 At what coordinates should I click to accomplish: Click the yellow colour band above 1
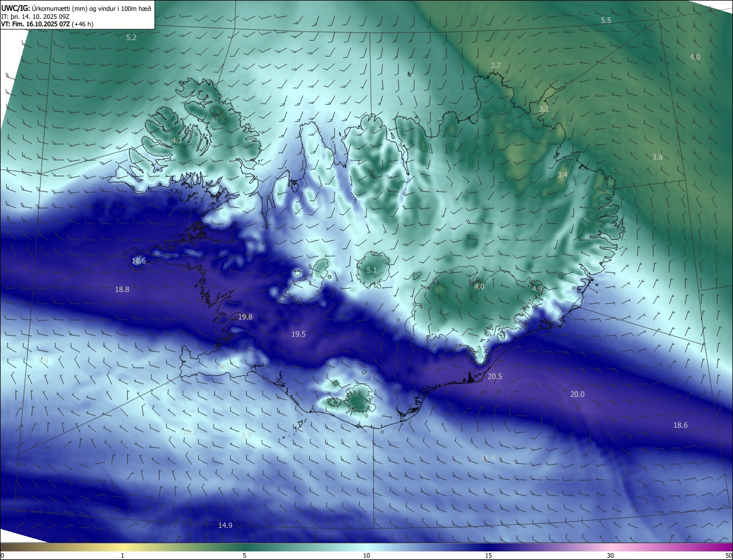click(x=123, y=547)
